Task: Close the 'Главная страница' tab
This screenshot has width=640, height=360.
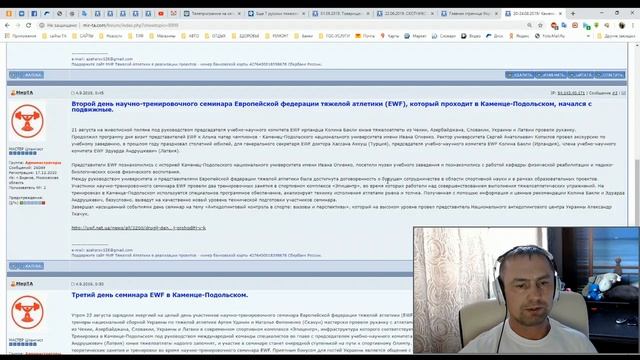Action: pyautogui.click(x=497, y=13)
